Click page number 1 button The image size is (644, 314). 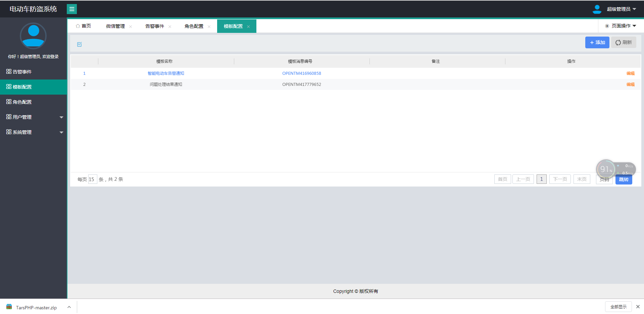click(541, 179)
